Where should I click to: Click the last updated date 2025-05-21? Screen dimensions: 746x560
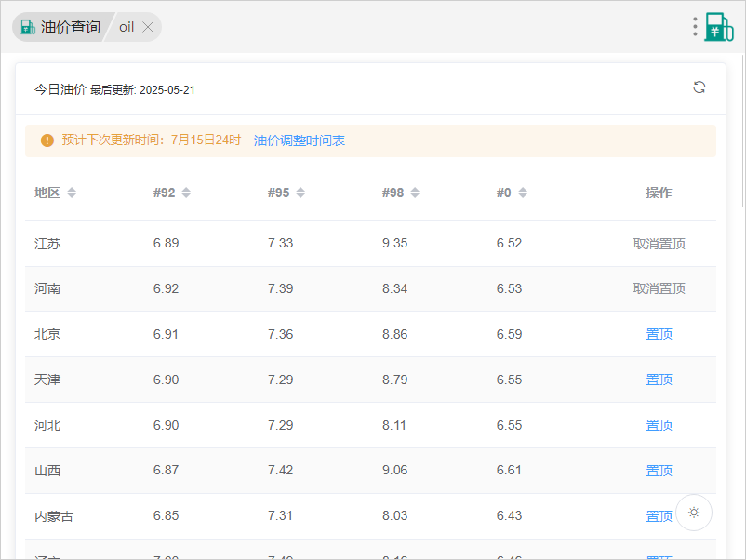[x=167, y=90]
